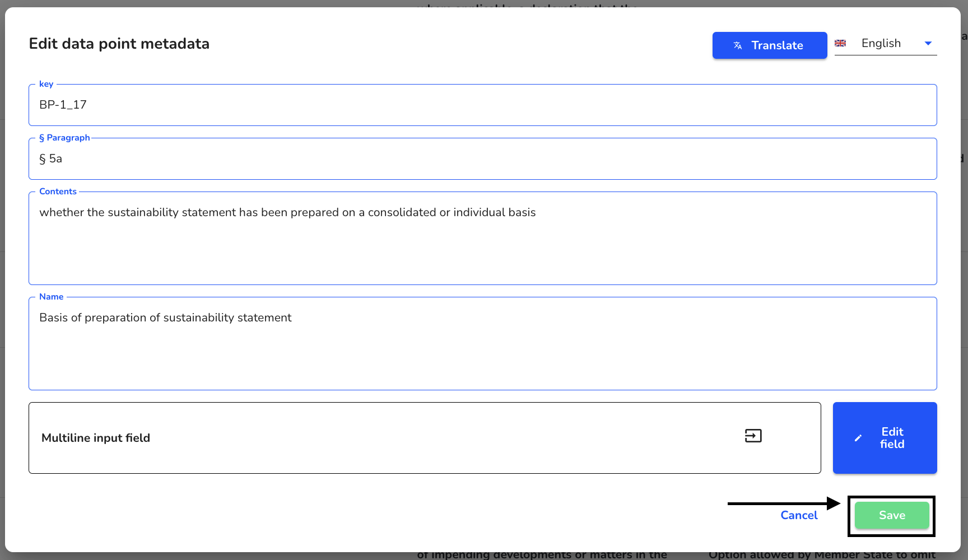Click the Translate button label
968x560 pixels.
(x=777, y=45)
